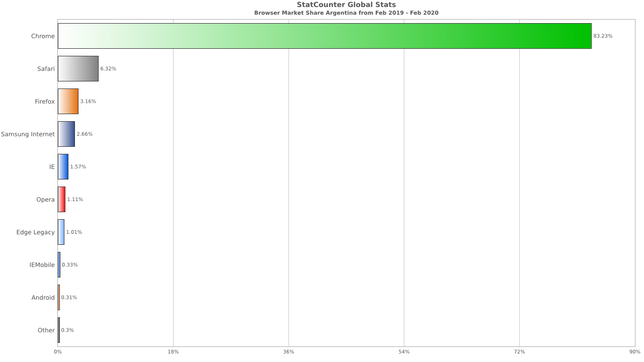Click the green Chrome bar
The width and height of the screenshot is (644, 362).
(325, 36)
